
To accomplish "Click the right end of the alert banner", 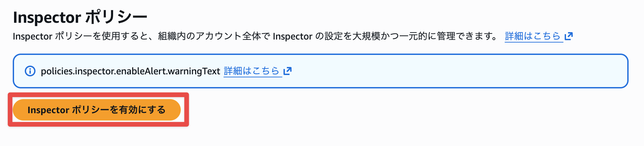I will click(616, 71).
